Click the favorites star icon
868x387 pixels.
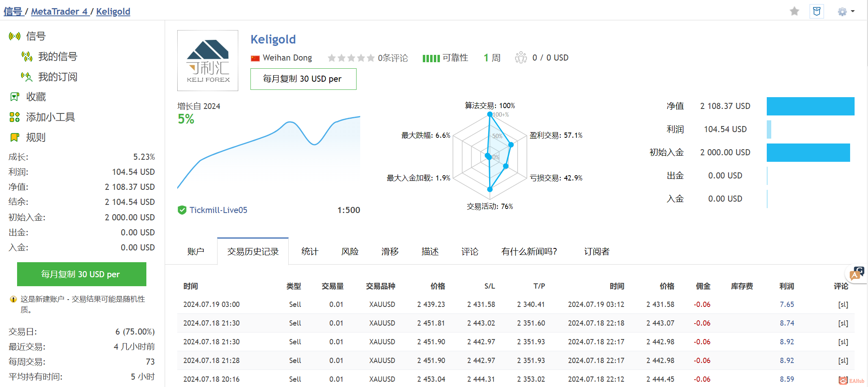coord(794,11)
